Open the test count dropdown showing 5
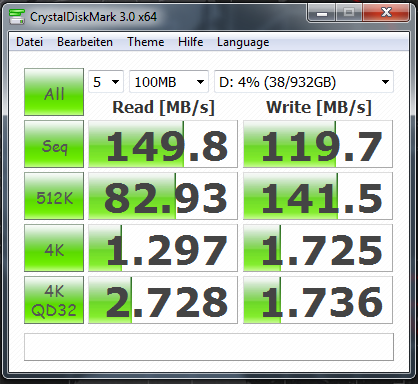The height and width of the screenshot is (384, 418). point(106,82)
